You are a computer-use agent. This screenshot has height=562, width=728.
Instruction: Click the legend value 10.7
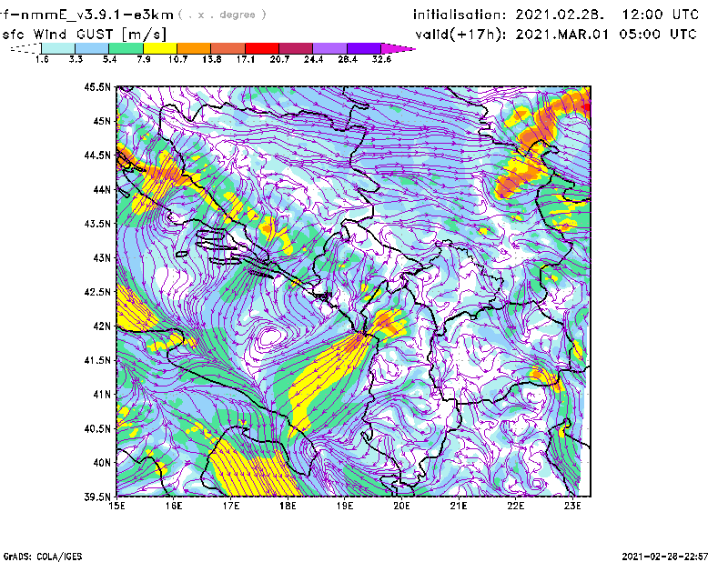click(x=177, y=59)
